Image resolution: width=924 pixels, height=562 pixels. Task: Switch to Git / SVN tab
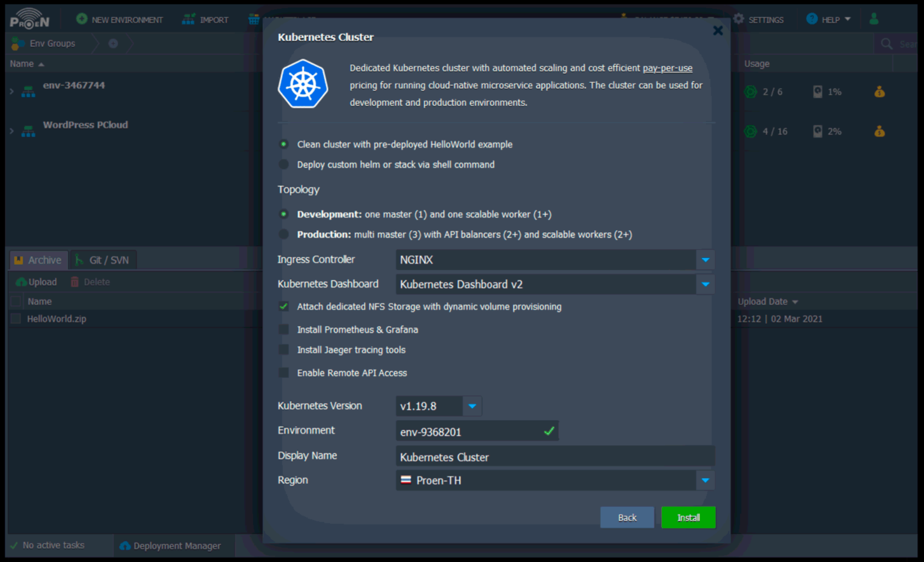coord(103,260)
